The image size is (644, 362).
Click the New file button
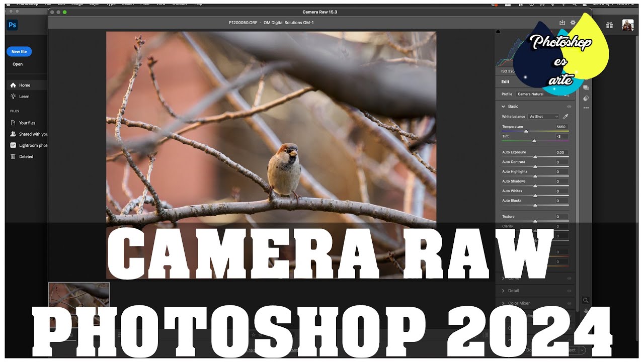(19, 52)
